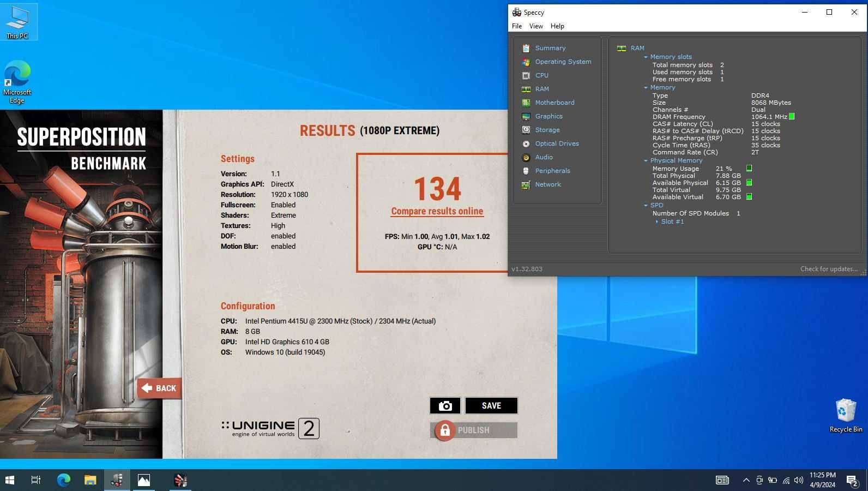Open the notification center icon
The image size is (868, 491).
[x=852, y=480]
